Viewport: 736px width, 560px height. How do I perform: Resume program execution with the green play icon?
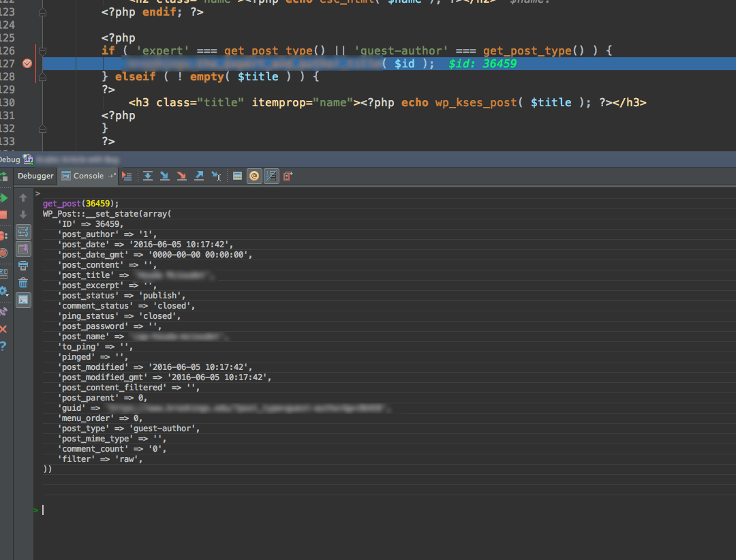pos(4,198)
